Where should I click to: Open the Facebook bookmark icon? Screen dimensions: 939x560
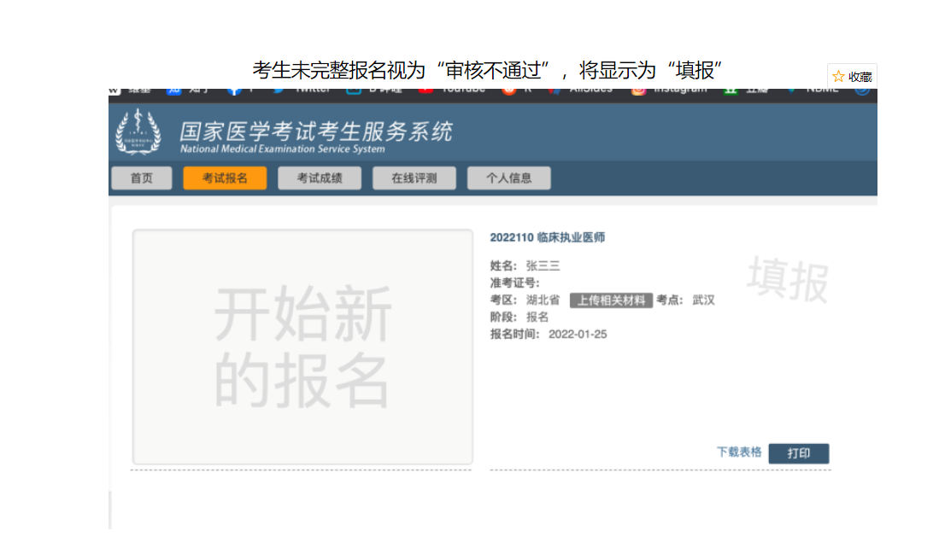[235, 90]
